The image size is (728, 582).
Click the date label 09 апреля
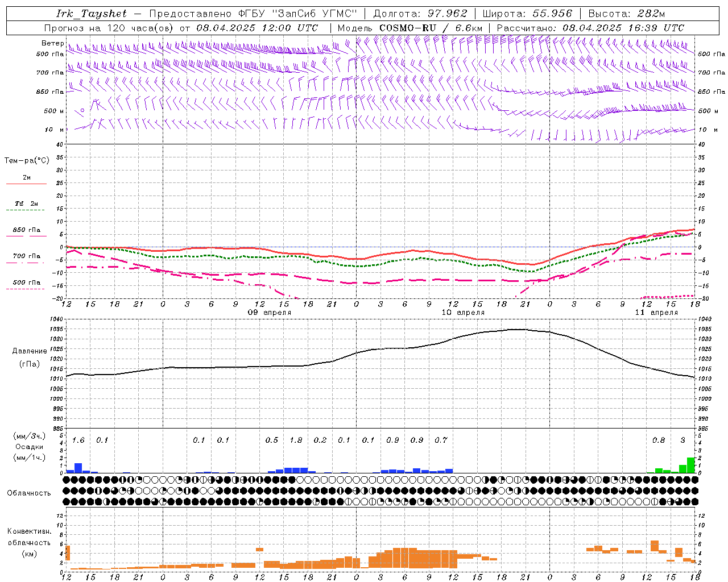270,313
